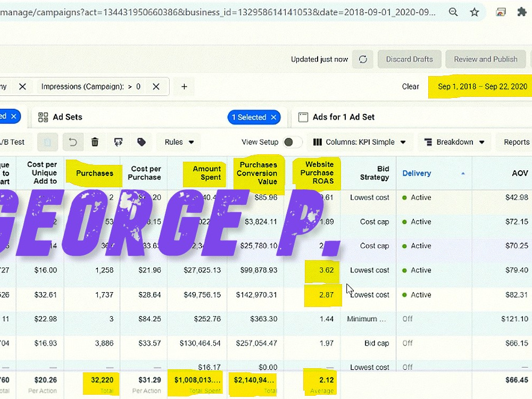Image resolution: width=532 pixels, height=399 pixels.
Task: Click the Ads for 1 Ad Set icon
Action: point(303,117)
